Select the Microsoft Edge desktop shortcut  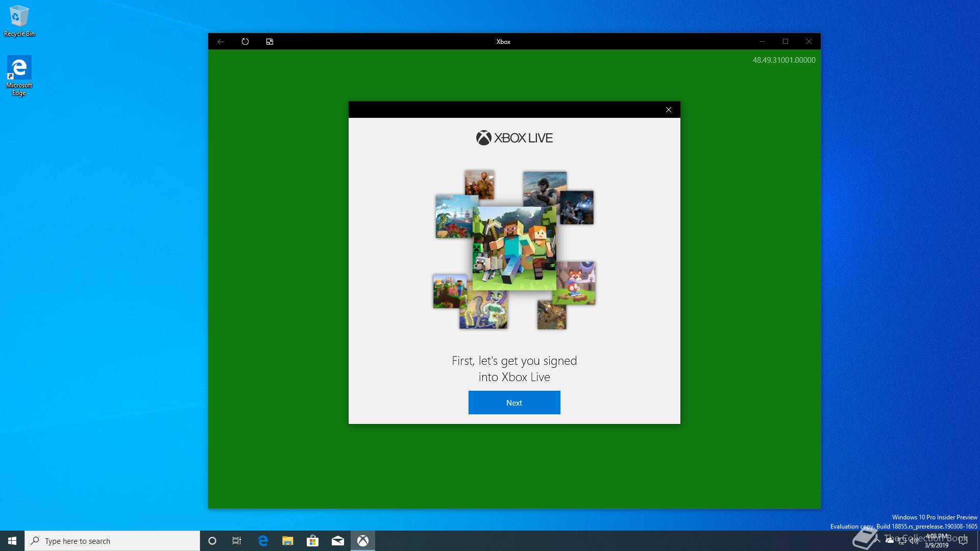click(19, 76)
